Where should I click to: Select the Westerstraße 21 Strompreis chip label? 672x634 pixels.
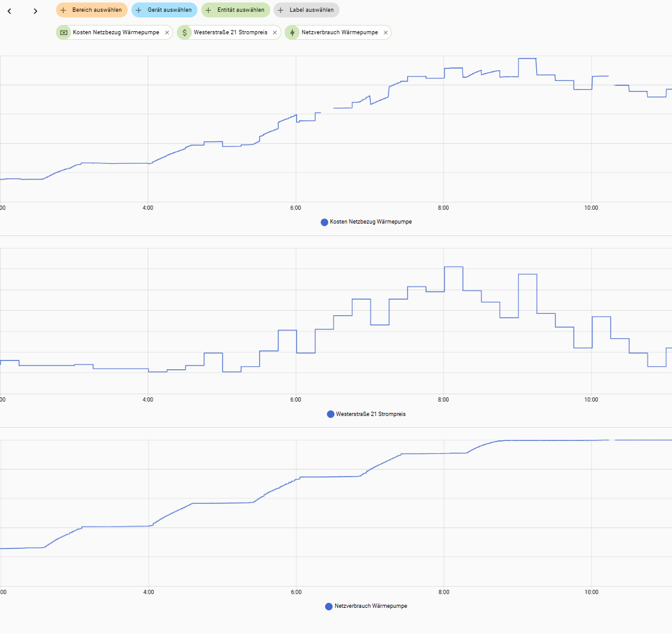[x=230, y=32]
